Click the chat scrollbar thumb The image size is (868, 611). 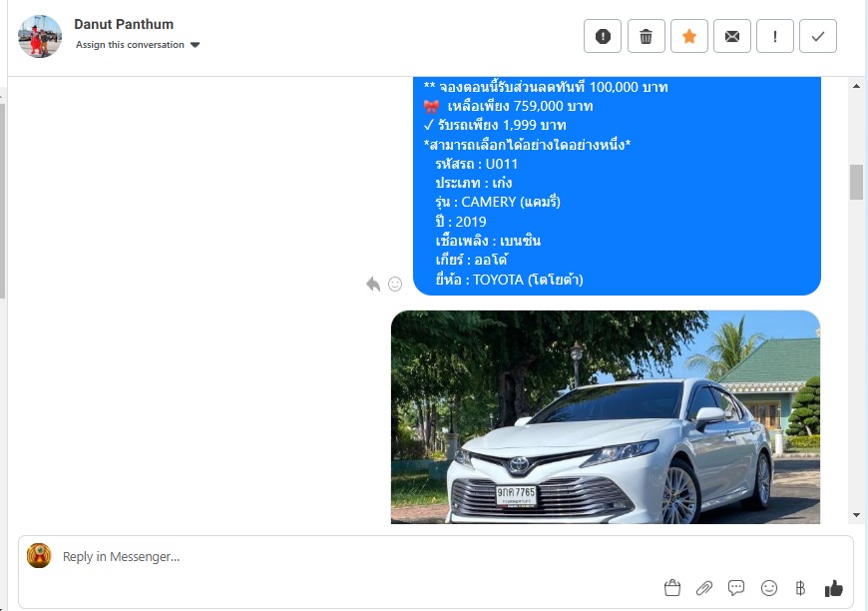coord(856,182)
